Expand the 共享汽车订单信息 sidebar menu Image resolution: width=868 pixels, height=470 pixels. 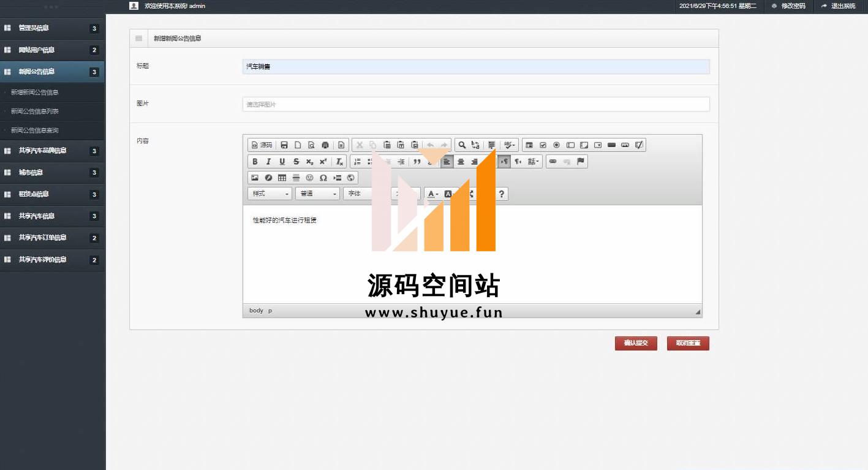(52, 238)
